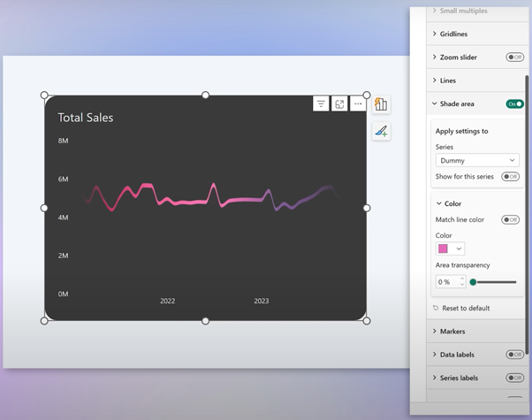
Task: Toggle the Zoom slider switch
Action: [x=514, y=57]
